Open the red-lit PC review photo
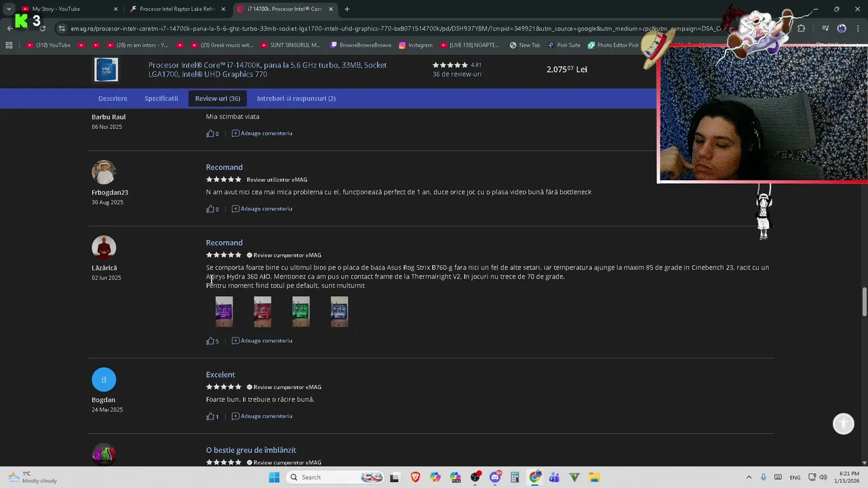868x488 pixels. [262, 312]
